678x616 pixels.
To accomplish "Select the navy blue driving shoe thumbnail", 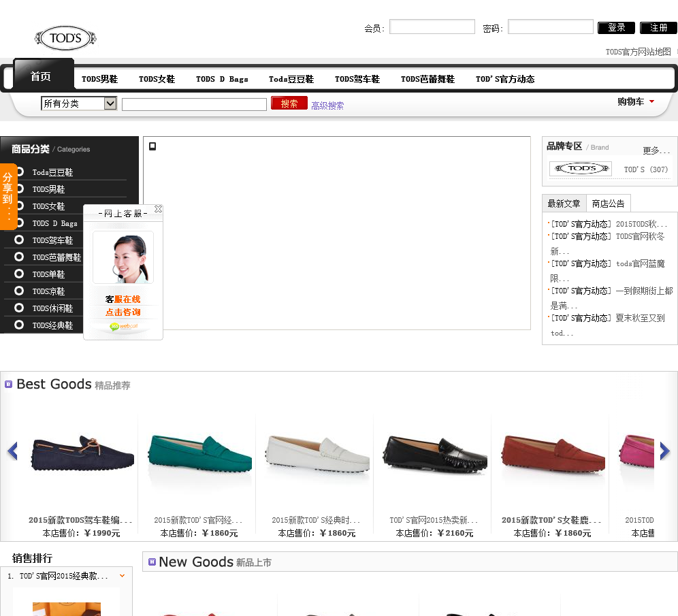I will [82, 453].
